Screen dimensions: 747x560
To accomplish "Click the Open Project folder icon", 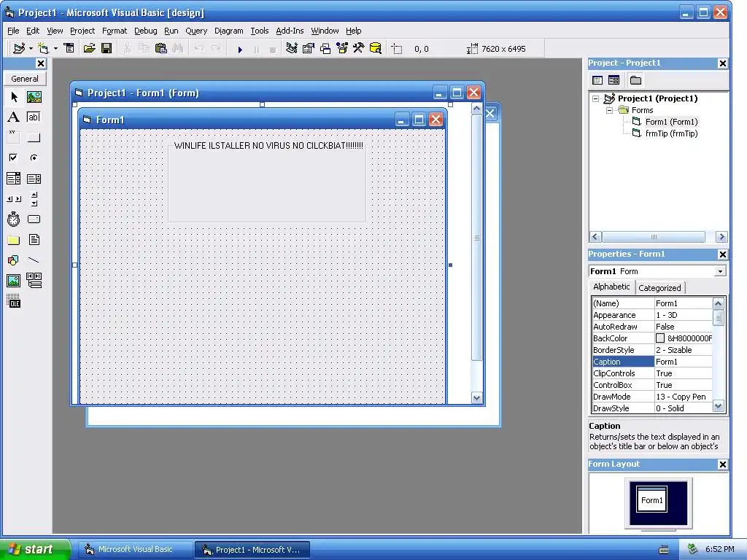I will pos(89,49).
